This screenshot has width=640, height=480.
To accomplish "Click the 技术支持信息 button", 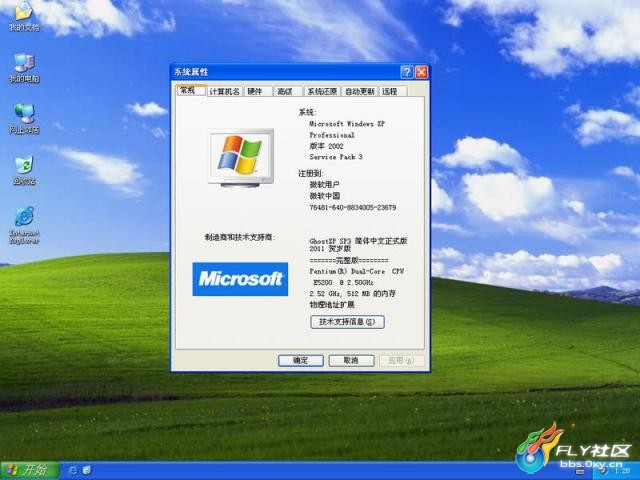I will pyautogui.click(x=347, y=322).
